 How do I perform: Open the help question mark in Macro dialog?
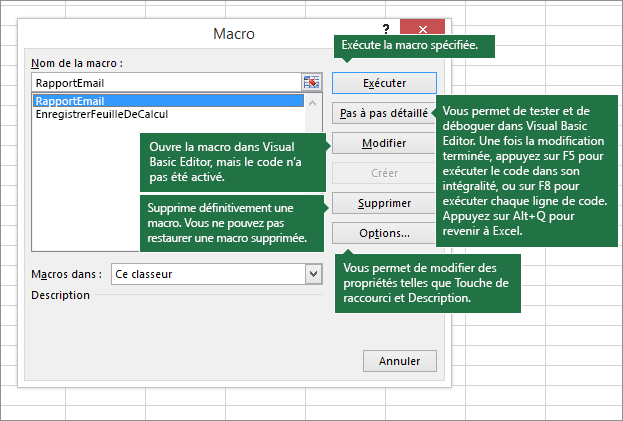point(386,29)
